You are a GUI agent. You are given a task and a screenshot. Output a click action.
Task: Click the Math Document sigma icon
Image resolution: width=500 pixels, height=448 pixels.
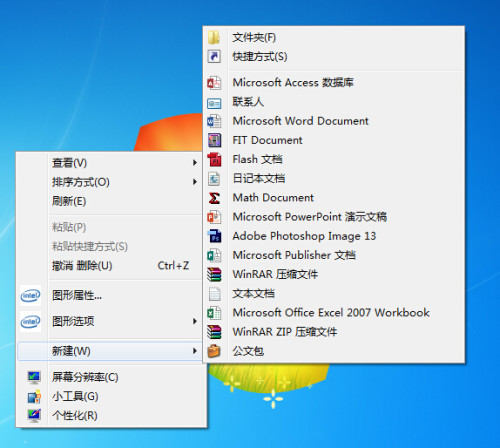[214, 198]
